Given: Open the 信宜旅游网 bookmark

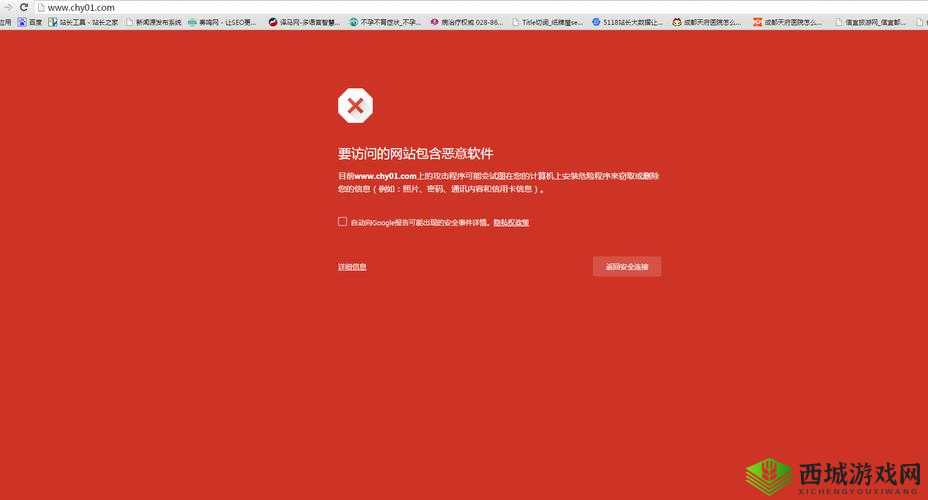Looking at the screenshot, I should tap(870, 22).
